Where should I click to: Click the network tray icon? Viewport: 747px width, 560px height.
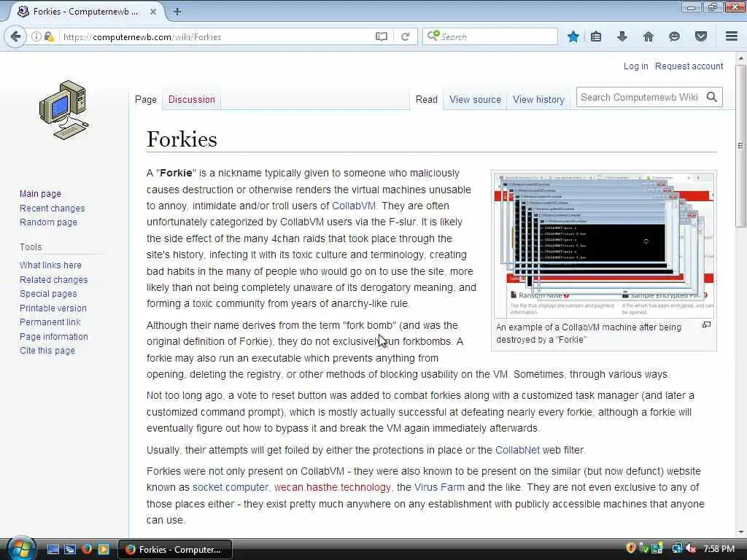click(x=677, y=548)
